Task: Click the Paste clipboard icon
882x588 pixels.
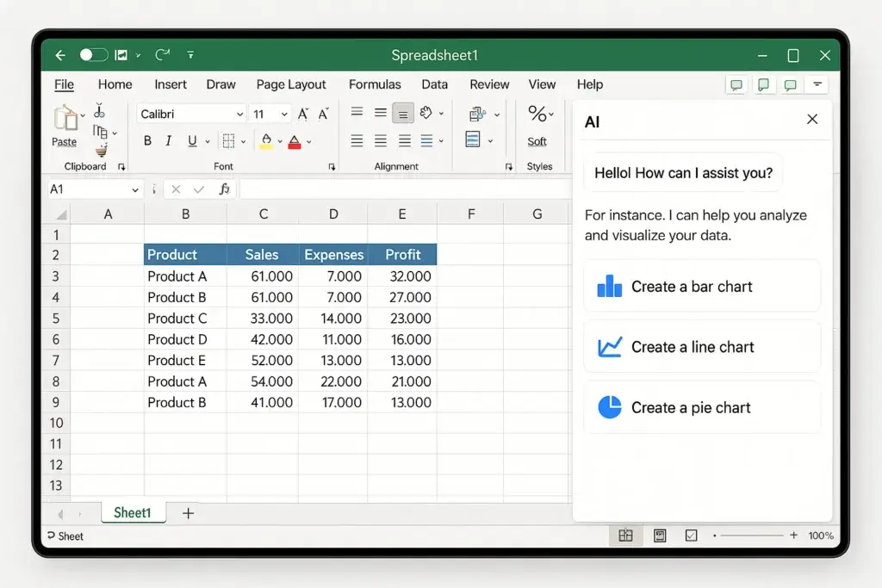Action: 65,121
